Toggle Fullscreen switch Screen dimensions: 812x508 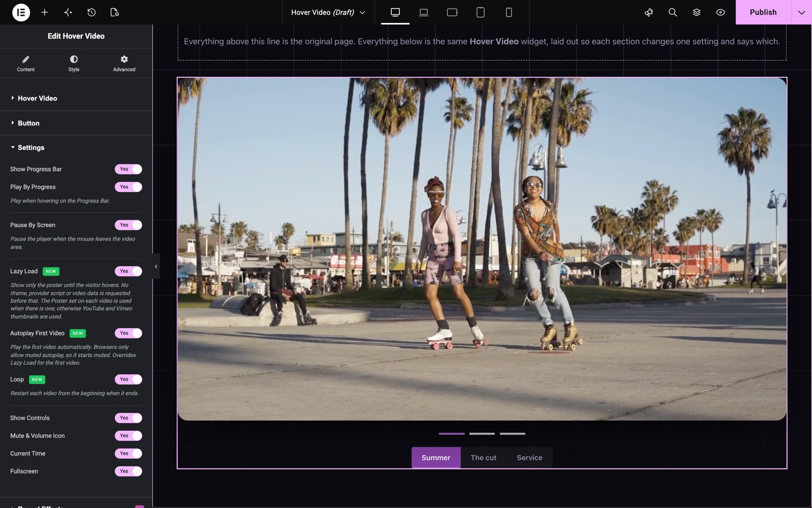[x=128, y=471]
